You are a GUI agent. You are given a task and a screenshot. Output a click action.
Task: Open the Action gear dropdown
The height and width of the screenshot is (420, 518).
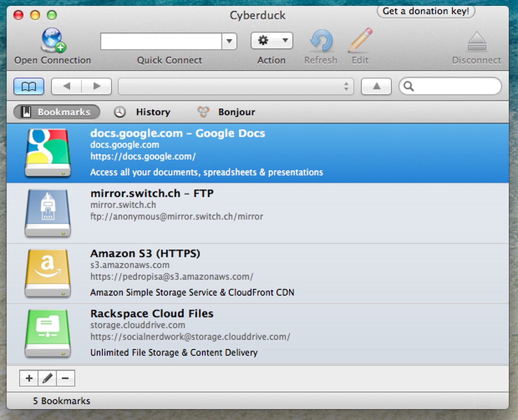click(272, 41)
